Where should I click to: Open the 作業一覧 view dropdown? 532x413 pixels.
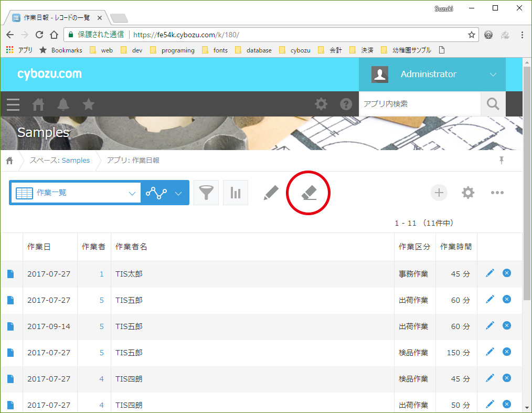(x=76, y=193)
